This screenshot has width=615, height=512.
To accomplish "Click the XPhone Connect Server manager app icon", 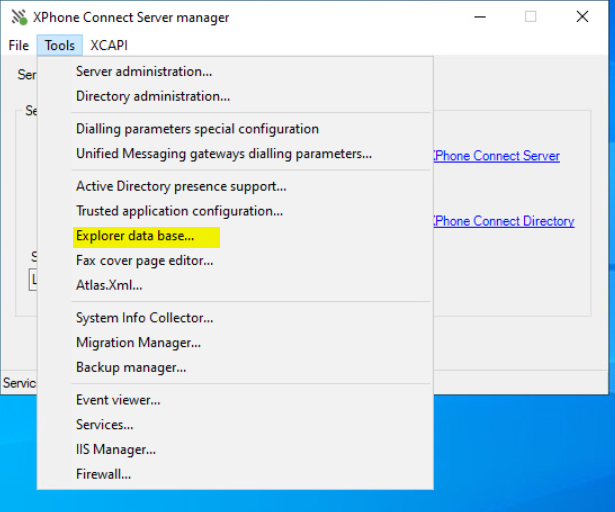I will pos(19,17).
